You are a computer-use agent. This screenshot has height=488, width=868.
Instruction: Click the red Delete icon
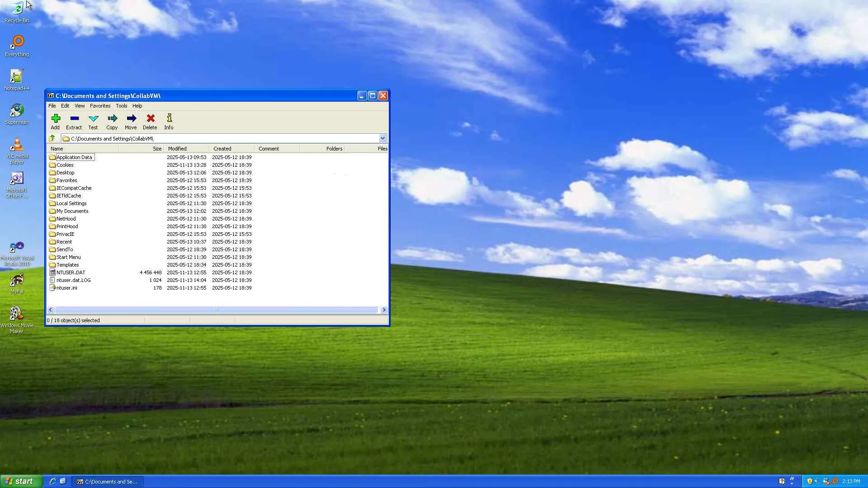pyautogui.click(x=150, y=121)
